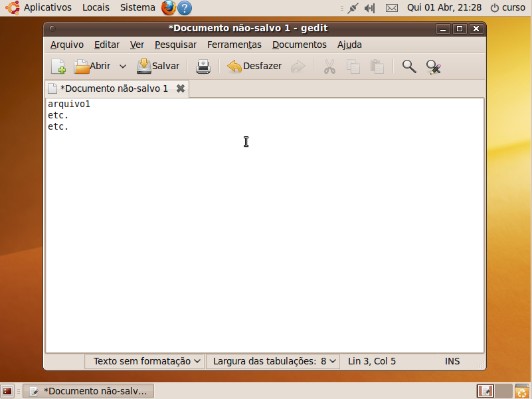
Task: Close the Documento não-salvo 1 tab
Action: (x=181, y=88)
